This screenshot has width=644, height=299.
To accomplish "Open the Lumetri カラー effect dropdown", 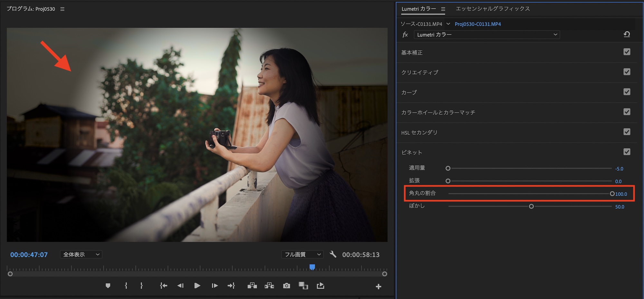I will pyautogui.click(x=487, y=35).
